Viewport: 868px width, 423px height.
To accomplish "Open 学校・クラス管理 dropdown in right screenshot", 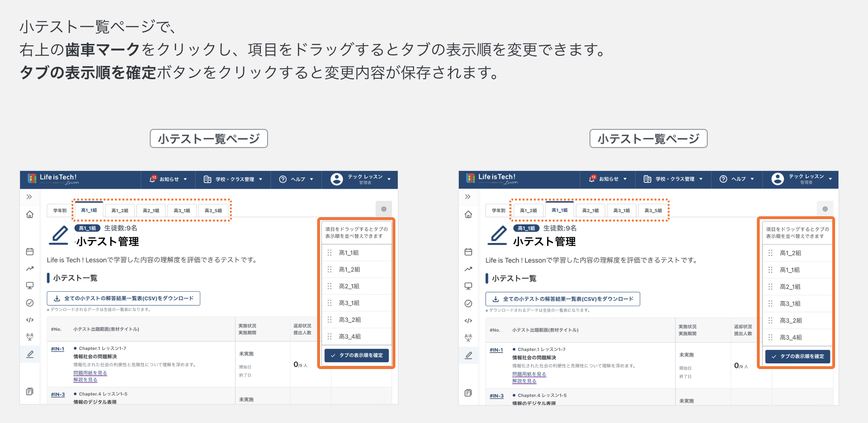I will coord(673,179).
